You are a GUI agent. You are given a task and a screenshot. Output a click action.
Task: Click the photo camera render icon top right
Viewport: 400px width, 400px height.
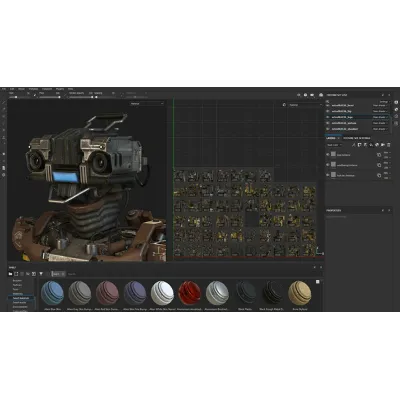click(x=321, y=95)
